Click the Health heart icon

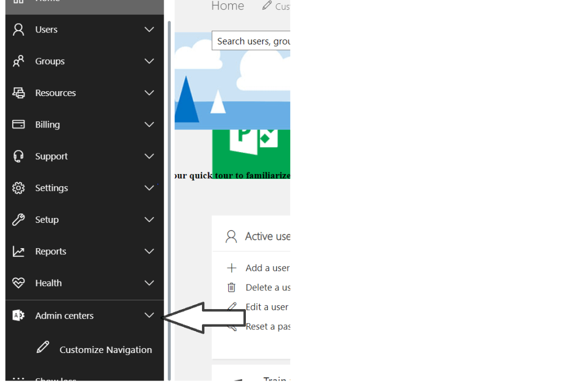19,283
